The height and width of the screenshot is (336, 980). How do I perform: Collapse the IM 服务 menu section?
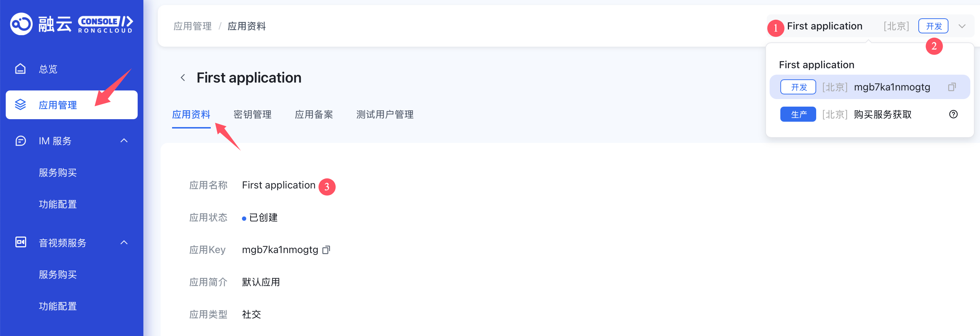124,141
